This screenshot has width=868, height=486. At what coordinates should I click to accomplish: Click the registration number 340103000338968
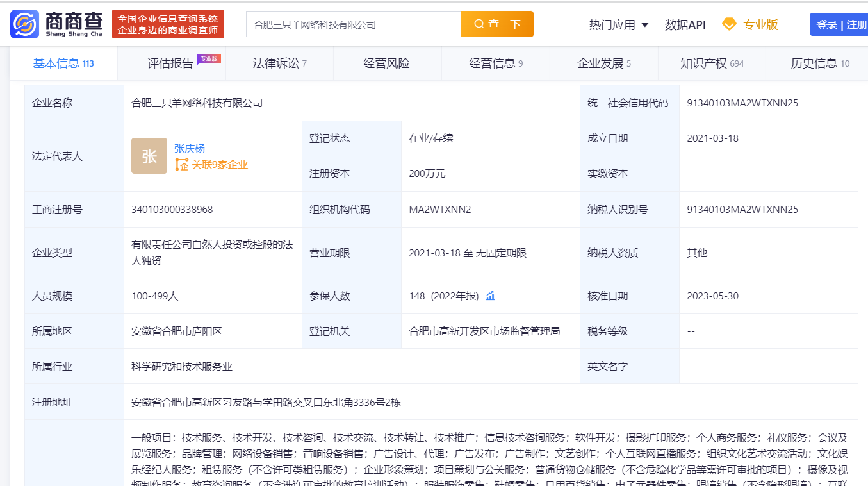pos(172,209)
